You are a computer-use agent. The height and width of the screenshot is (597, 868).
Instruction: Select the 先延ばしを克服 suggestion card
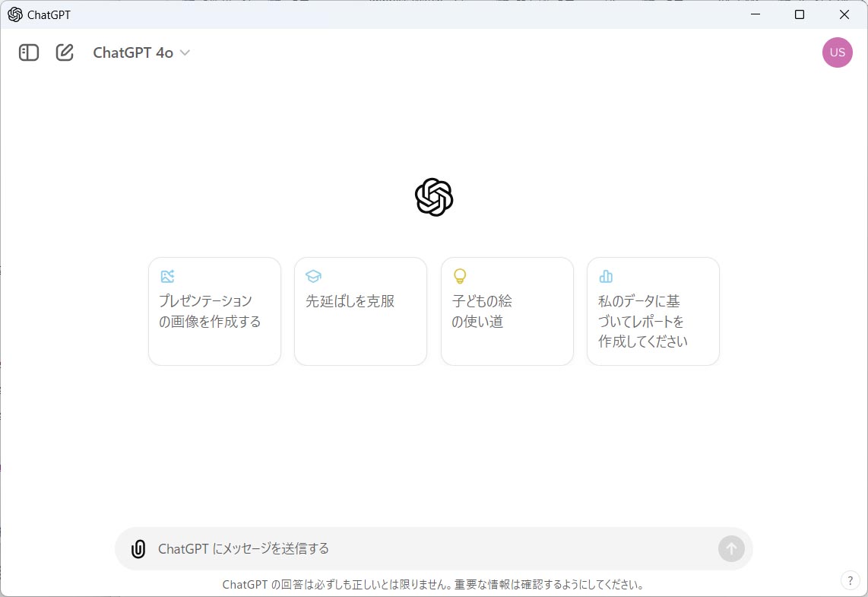pos(360,311)
